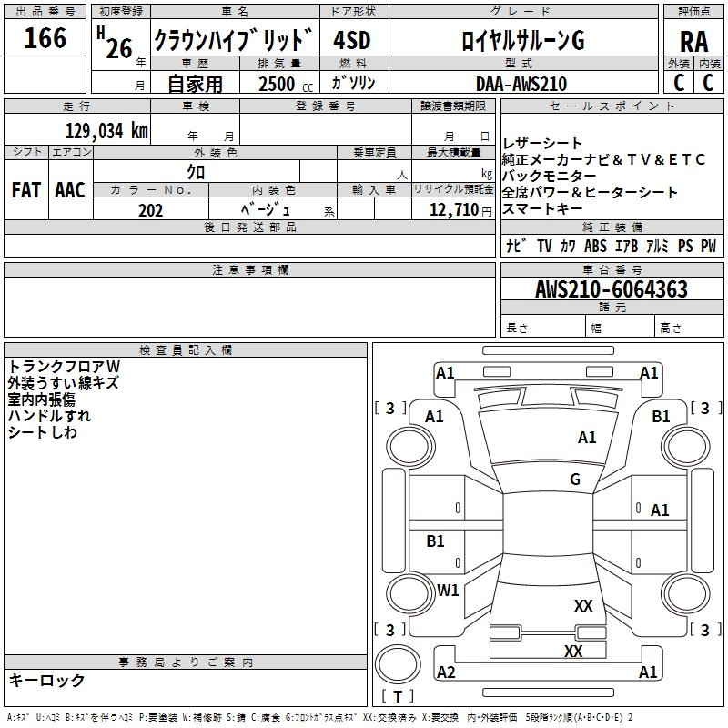Click the B1 mark just above the W1 mark
728x728 pixels.
[436, 541]
